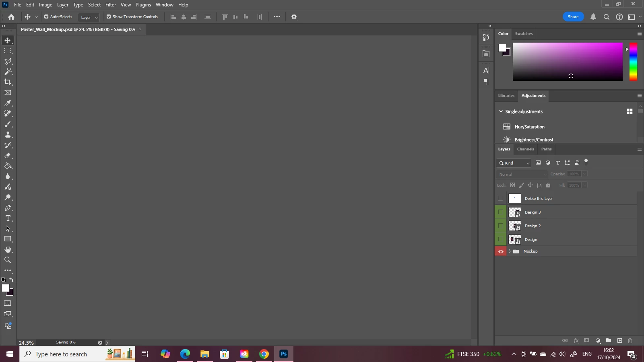Open the layer filter Kind dropdown
Screen dimensions: 644x362
(514, 163)
